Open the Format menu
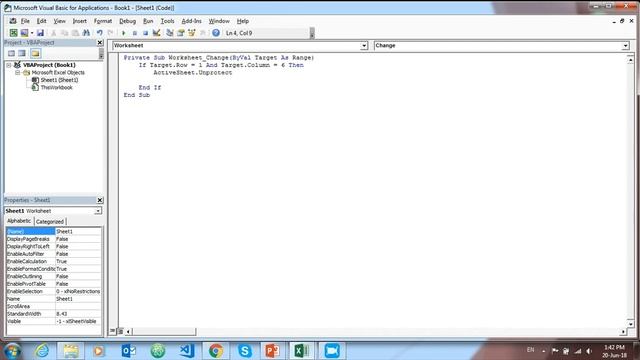Screen dimensions: 640x360 coord(103,21)
